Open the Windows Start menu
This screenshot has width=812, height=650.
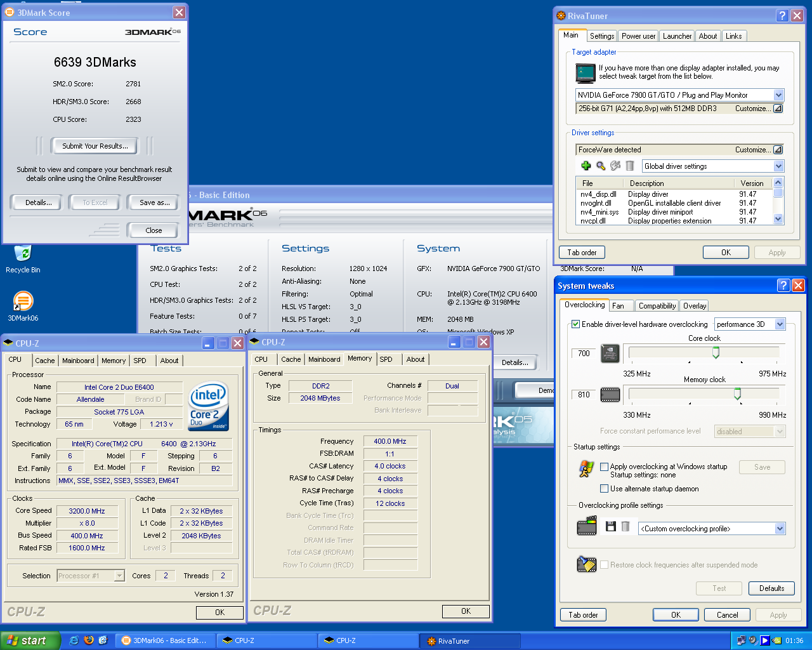30,640
